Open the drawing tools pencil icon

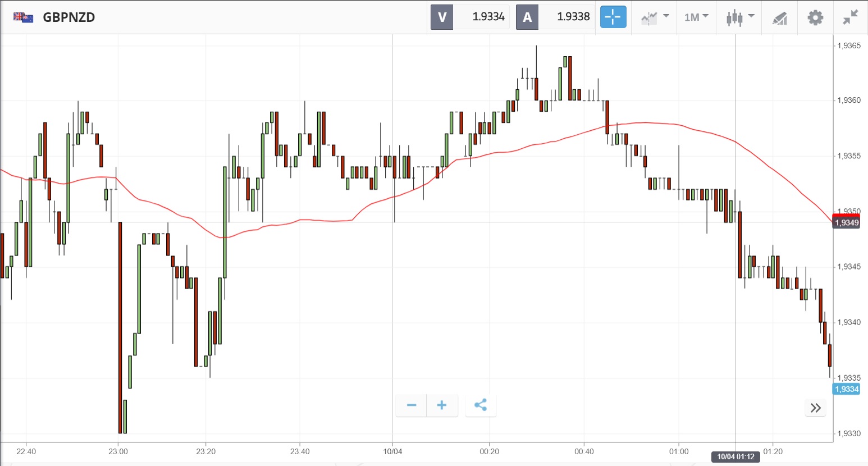tap(779, 18)
